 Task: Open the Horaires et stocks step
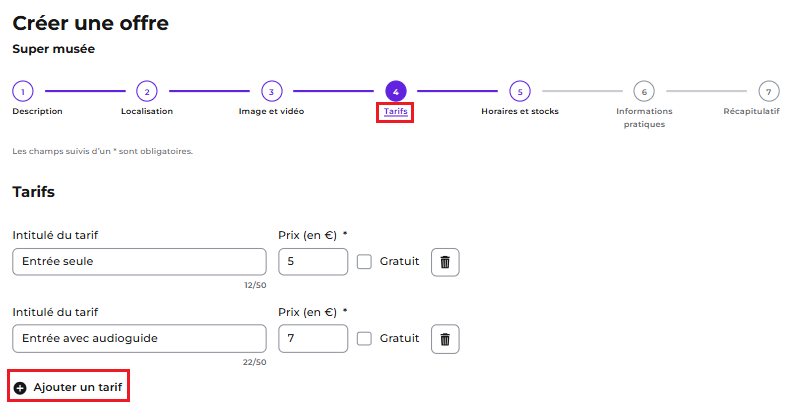[x=520, y=111]
